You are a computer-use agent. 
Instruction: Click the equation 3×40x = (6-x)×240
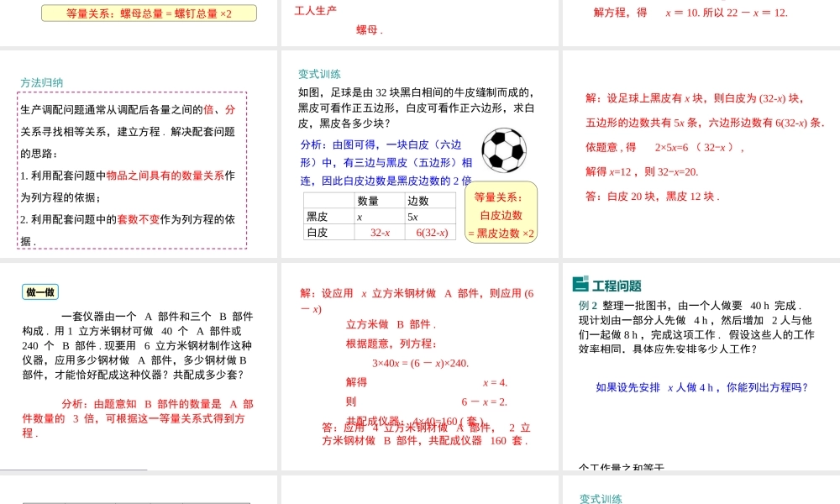tap(421, 363)
